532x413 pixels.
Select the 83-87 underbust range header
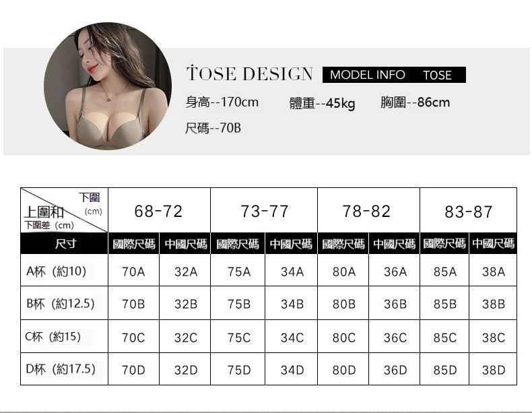click(x=468, y=212)
